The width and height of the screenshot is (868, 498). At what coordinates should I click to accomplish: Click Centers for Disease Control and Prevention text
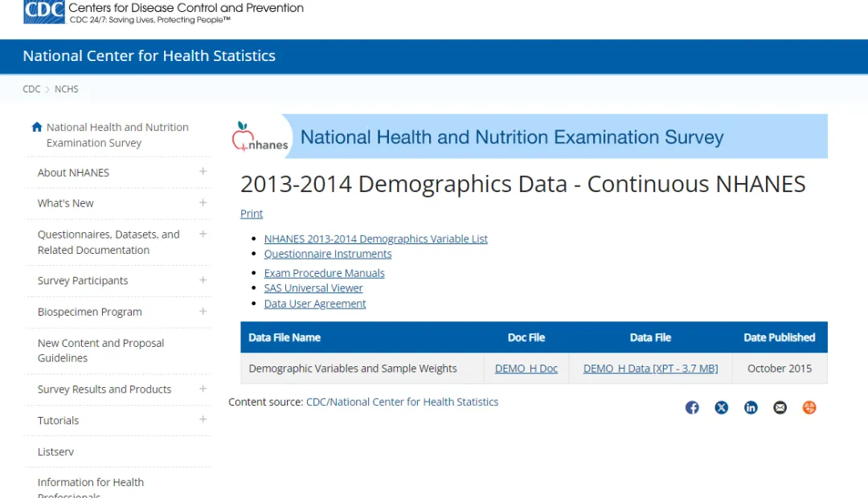[x=186, y=8]
